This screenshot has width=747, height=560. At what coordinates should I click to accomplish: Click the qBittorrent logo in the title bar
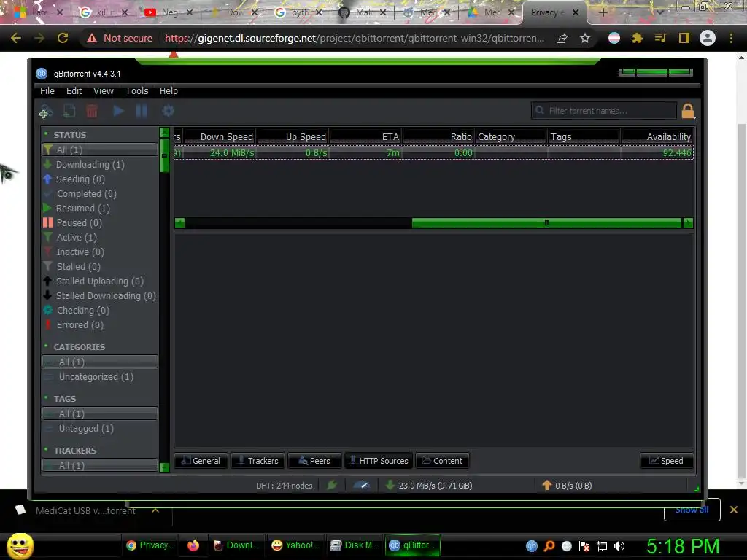pos(42,74)
